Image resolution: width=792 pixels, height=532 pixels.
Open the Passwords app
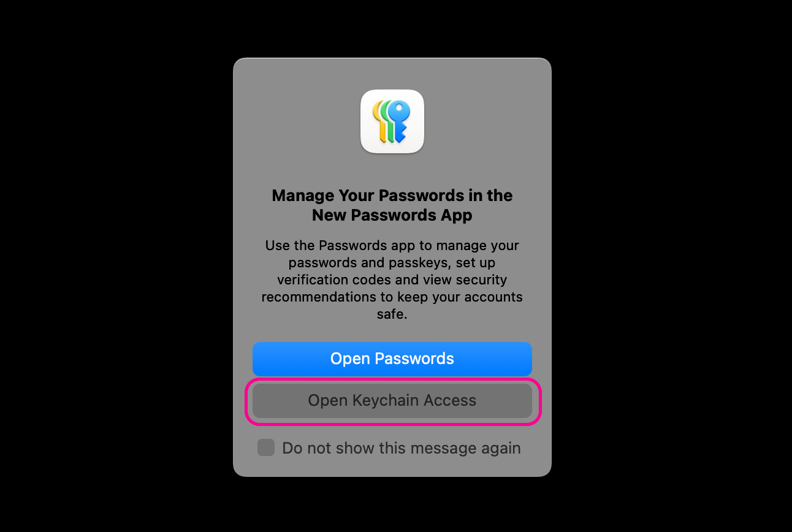tap(392, 359)
